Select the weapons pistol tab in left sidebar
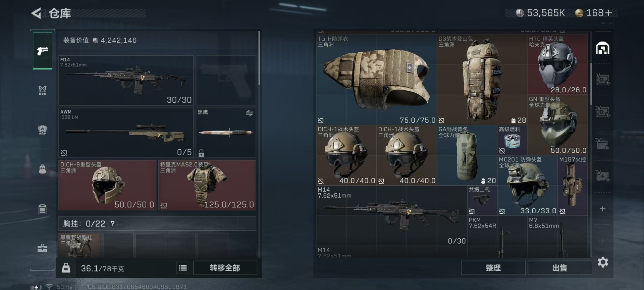Screen dimensions: 644x290 43,51
